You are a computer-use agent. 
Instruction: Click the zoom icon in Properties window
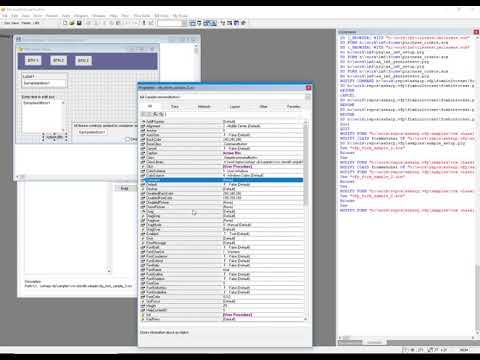[161, 114]
